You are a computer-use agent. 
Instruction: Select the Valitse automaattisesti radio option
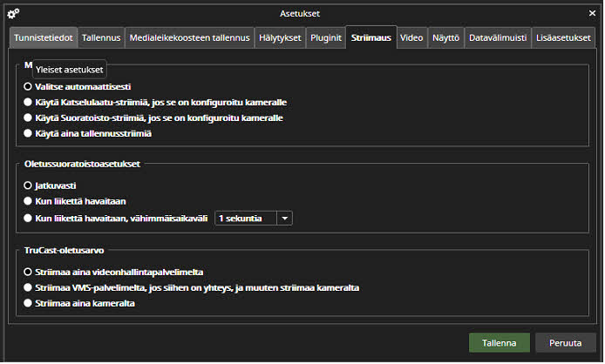pyautogui.click(x=29, y=87)
